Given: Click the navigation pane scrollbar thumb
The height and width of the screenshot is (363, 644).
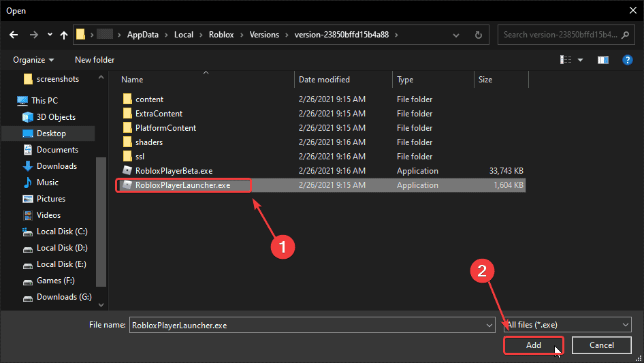Looking at the screenshot, I should point(101,221).
